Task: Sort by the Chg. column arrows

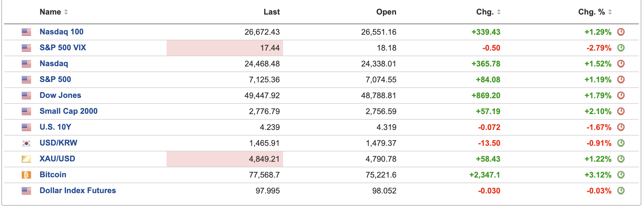Action: click(499, 12)
